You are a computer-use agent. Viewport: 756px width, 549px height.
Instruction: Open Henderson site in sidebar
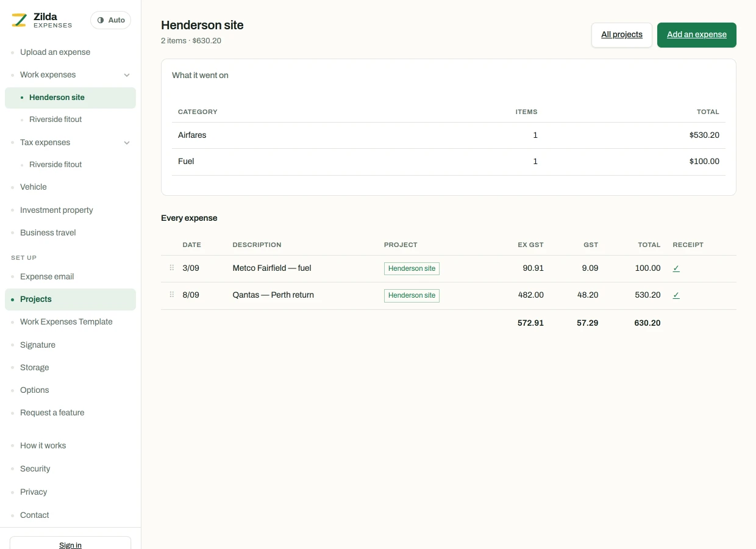pyautogui.click(x=70, y=98)
